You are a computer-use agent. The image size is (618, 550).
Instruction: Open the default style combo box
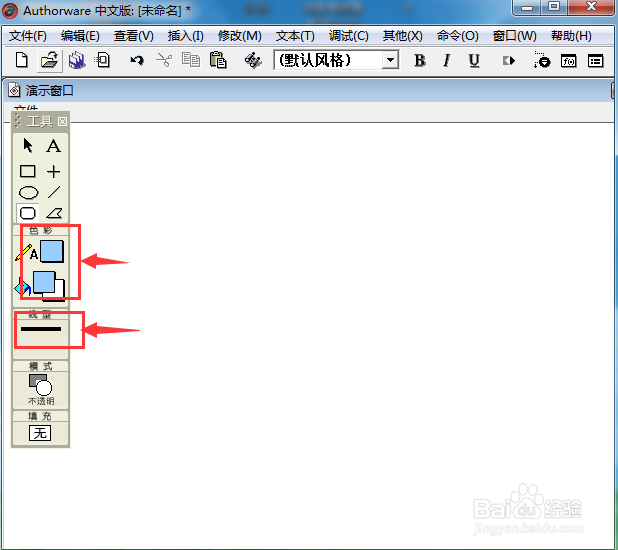pos(336,60)
